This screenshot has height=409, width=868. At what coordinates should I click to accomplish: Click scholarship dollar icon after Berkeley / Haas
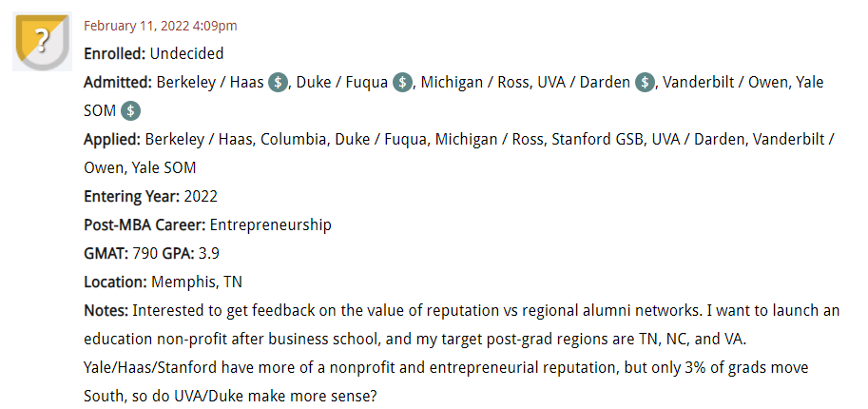278,83
